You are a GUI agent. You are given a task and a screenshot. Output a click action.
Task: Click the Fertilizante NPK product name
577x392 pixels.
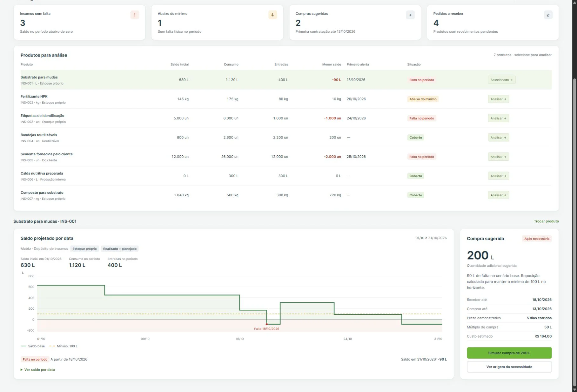(34, 97)
